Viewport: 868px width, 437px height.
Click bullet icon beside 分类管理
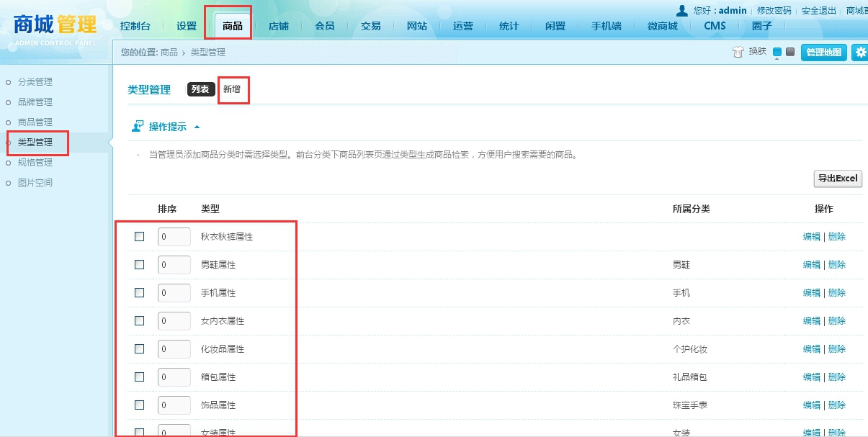(9, 82)
